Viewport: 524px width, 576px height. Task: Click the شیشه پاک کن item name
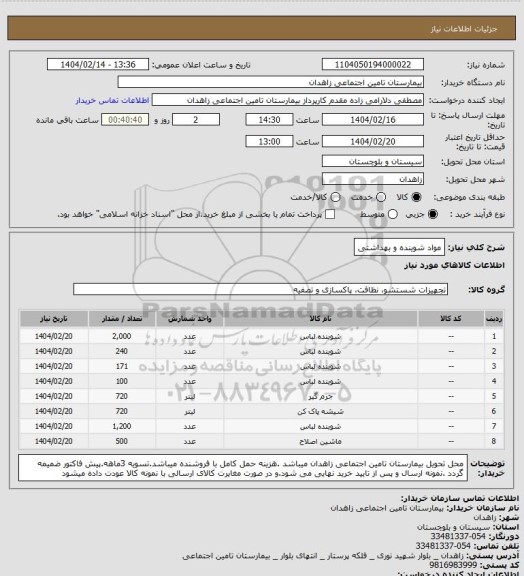320,412
